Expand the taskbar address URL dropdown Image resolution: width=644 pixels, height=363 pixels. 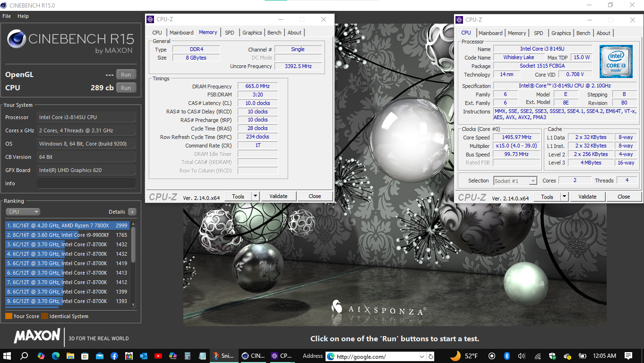point(421,356)
